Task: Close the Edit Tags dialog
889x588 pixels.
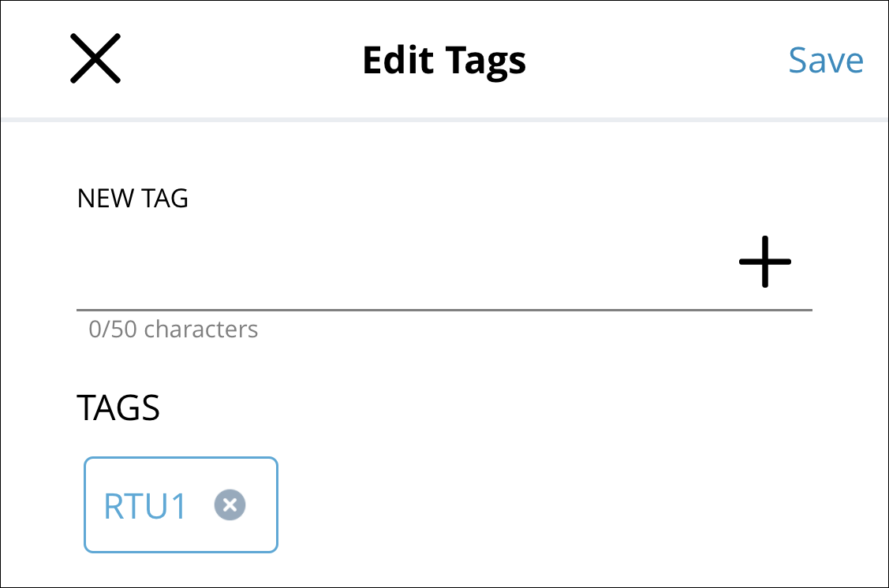Action: point(95,59)
